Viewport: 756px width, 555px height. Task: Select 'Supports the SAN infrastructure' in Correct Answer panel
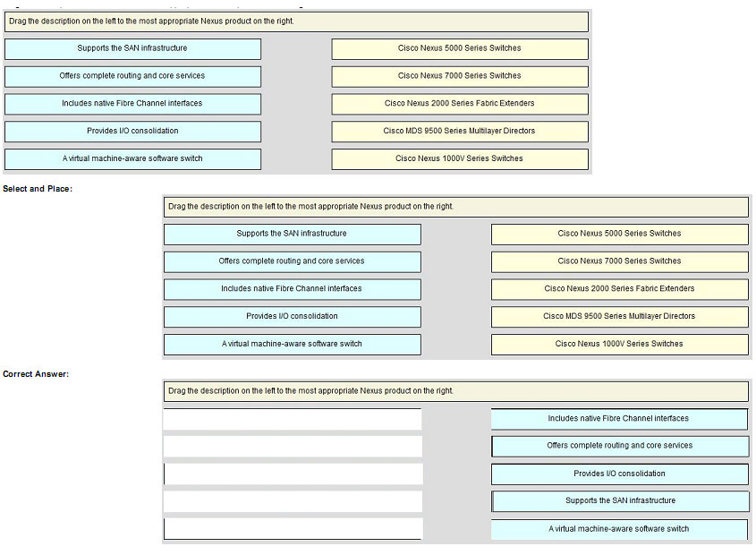pos(619,501)
